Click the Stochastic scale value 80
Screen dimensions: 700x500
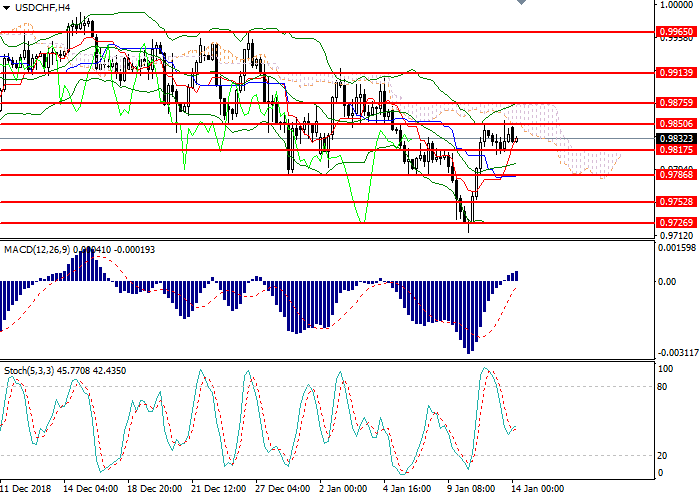pos(663,386)
